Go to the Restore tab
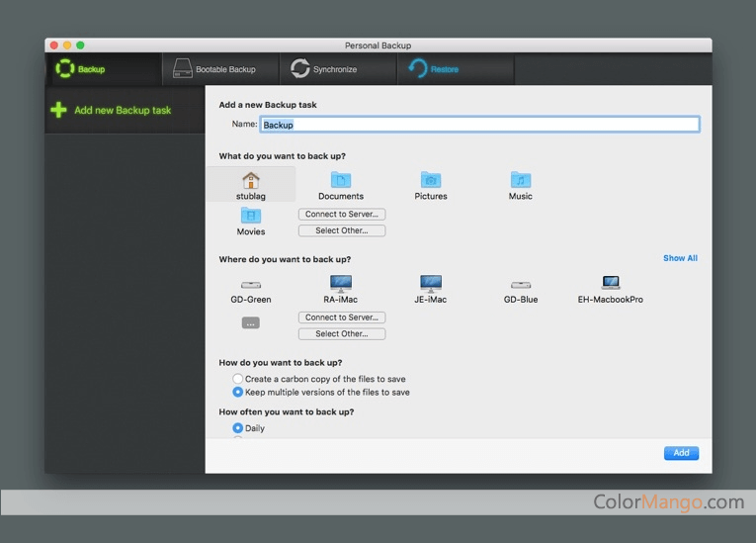This screenshot has width=756, height=543. [433, 69]
